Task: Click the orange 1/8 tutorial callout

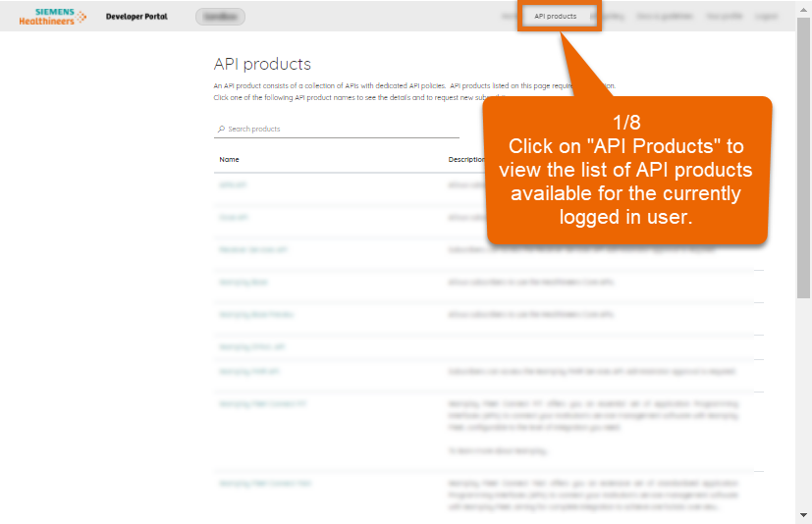Action: pos(627,170)
